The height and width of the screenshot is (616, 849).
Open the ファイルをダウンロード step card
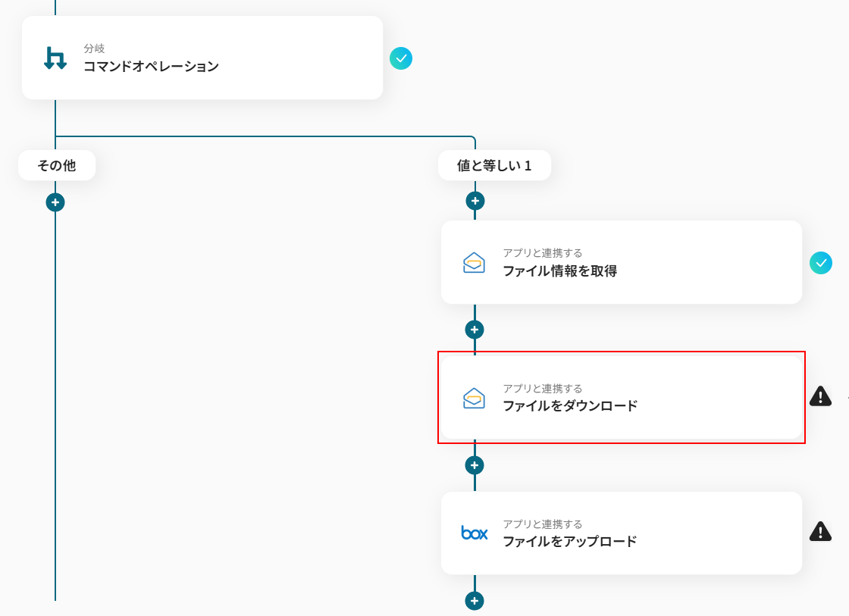click(x=622, y=398)
